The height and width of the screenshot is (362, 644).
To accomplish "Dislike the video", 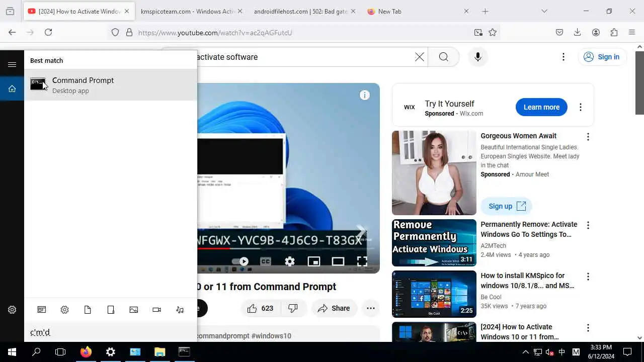I will coord(293,308).
